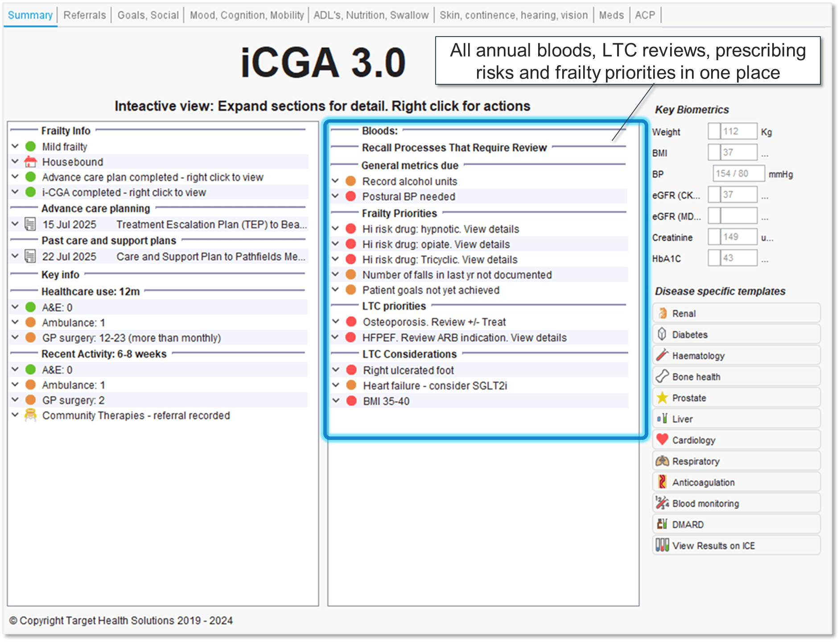Open the ADL's, Nutrition, Swallow tab
The width and height of the screenshot is (840, 642).
(371, 15)
